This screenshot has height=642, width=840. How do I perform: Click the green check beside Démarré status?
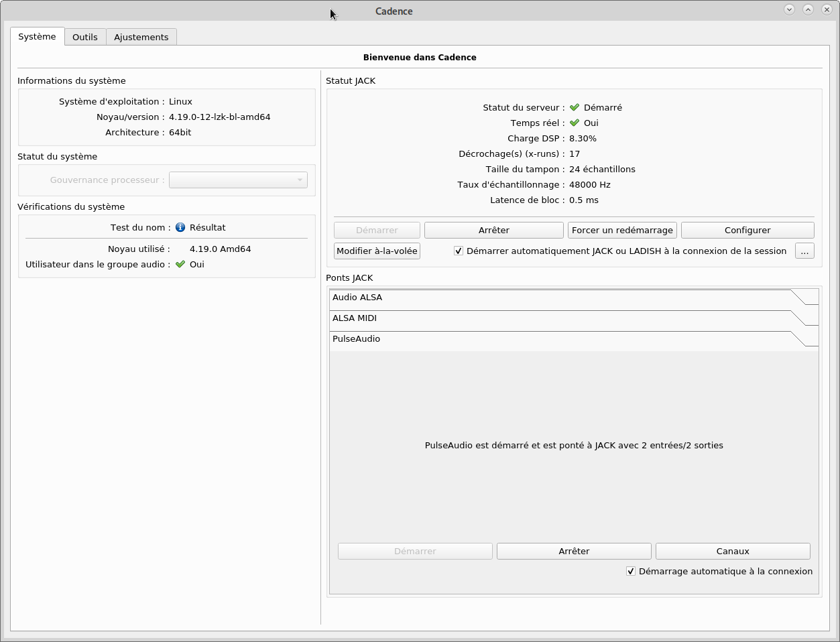point(575,107)
